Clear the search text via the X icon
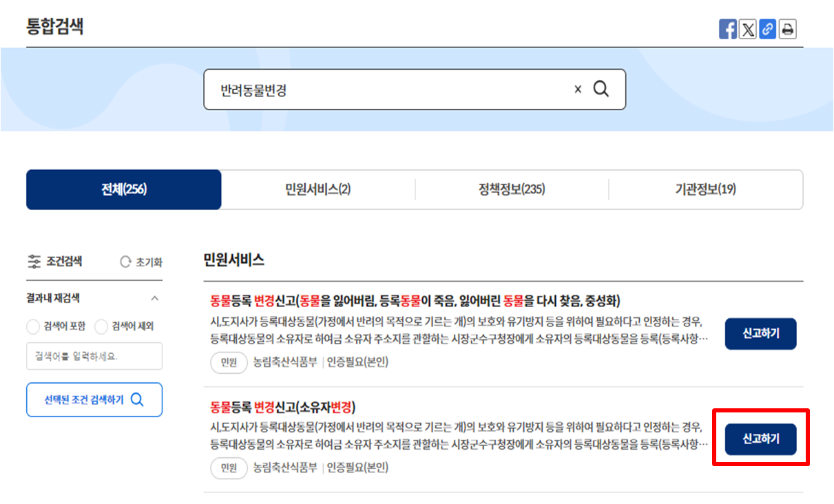Image resolution: width=834 pixels, height=504 pixels. (x=577, y=89)
